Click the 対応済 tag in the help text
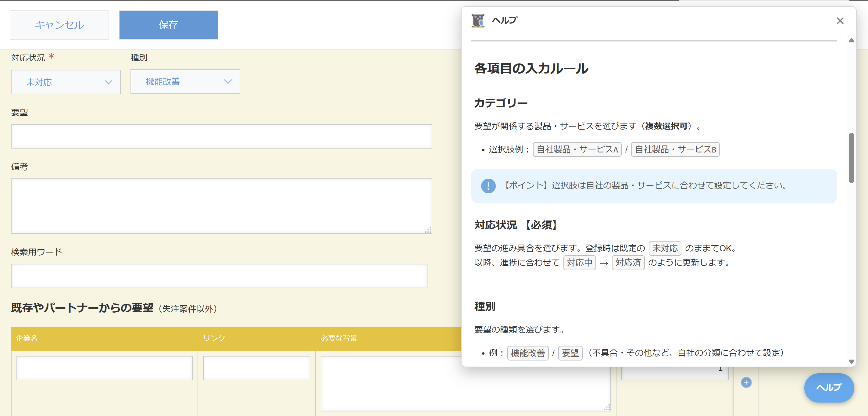 pos(628,263)
